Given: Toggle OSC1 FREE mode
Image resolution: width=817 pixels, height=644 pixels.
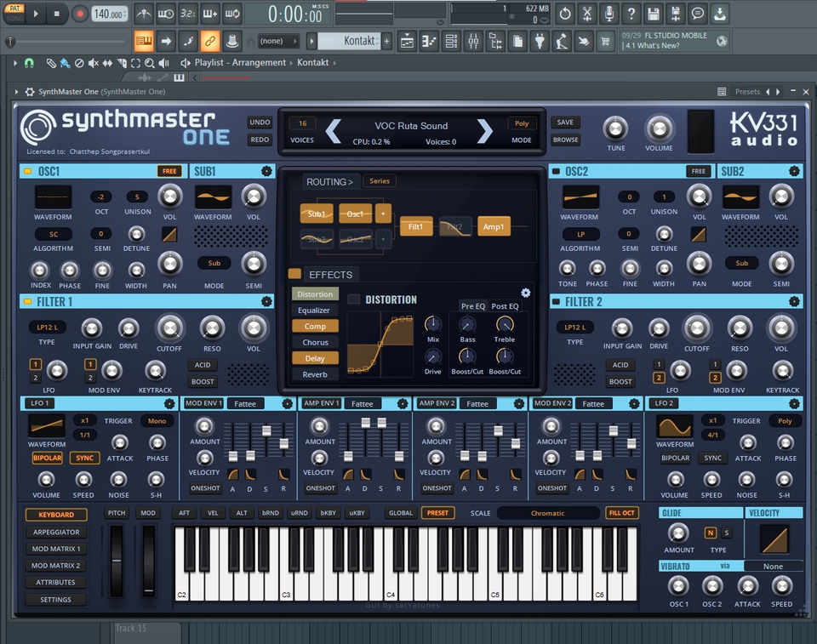Looking at the screenshot, I should click(169, 171).
